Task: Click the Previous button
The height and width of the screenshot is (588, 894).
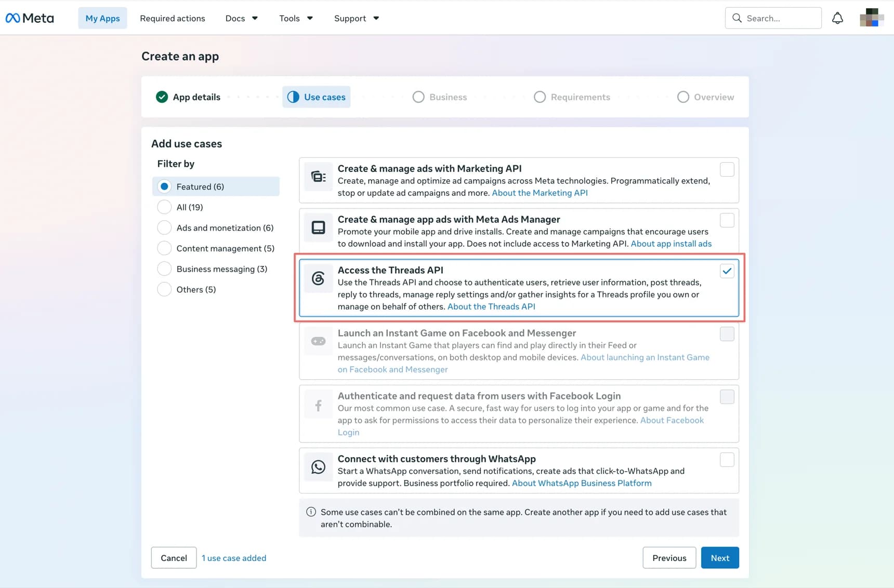Action: pyautogui.click(x=669, y=558)
